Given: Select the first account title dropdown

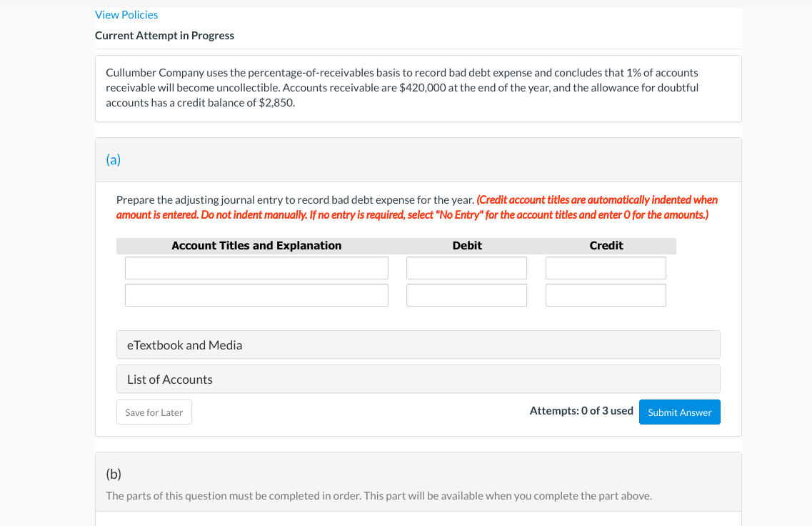Looking at the screenshot, I should point(256,267).
